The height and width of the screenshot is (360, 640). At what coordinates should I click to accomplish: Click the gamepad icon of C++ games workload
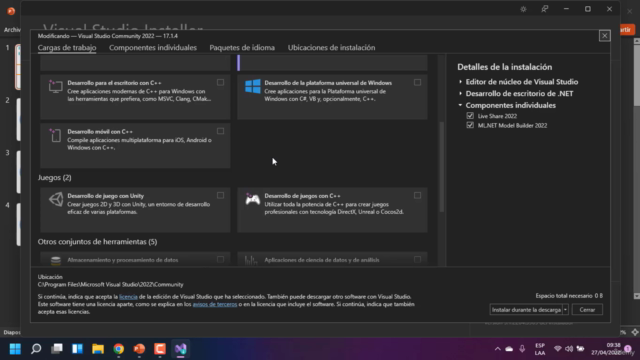pos(253,199)
